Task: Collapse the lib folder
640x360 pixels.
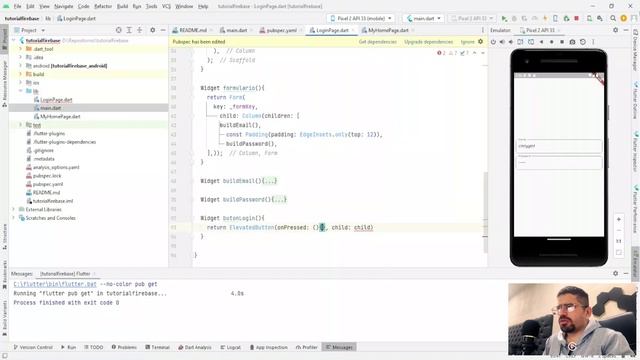Action: pos(20,91)
